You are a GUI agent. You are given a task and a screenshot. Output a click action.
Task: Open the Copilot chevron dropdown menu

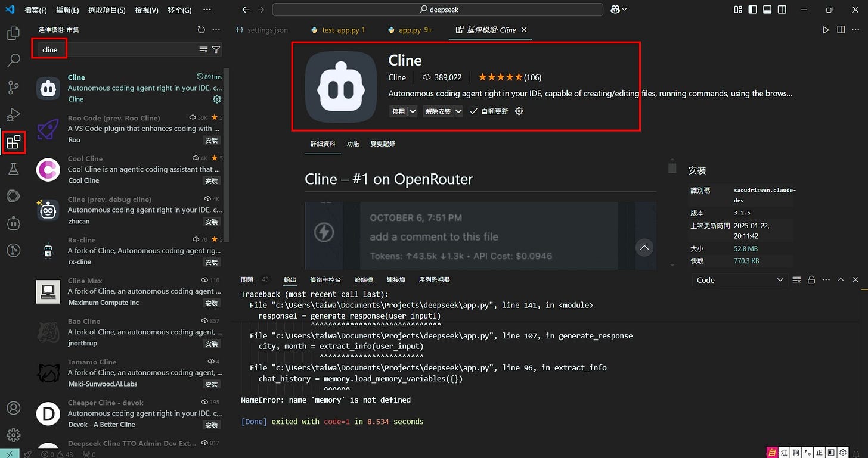pos(625,10)
